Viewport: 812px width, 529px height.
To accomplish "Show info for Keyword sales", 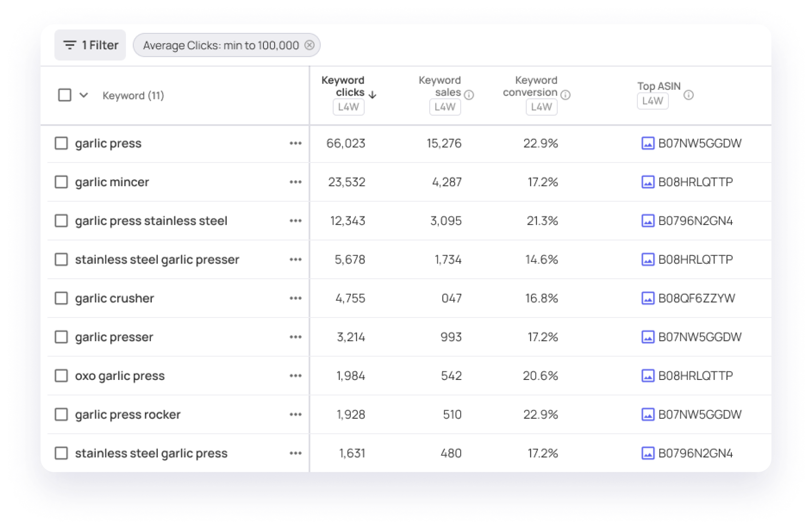I will point(469,95).
